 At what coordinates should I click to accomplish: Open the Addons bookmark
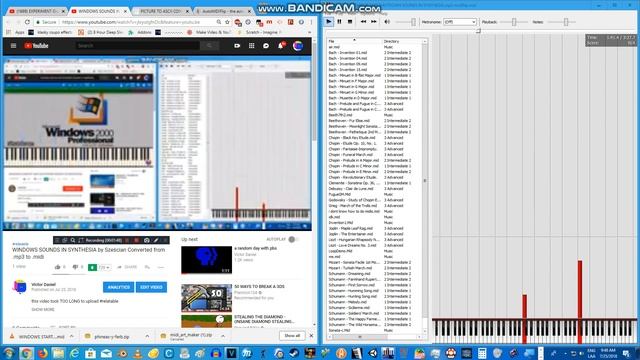pos(141,32)
